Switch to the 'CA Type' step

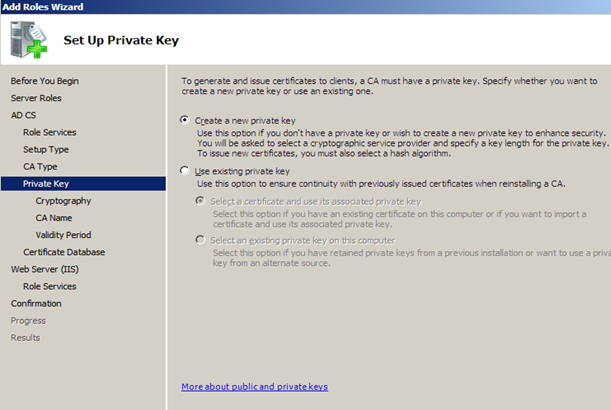pos(41,166)
